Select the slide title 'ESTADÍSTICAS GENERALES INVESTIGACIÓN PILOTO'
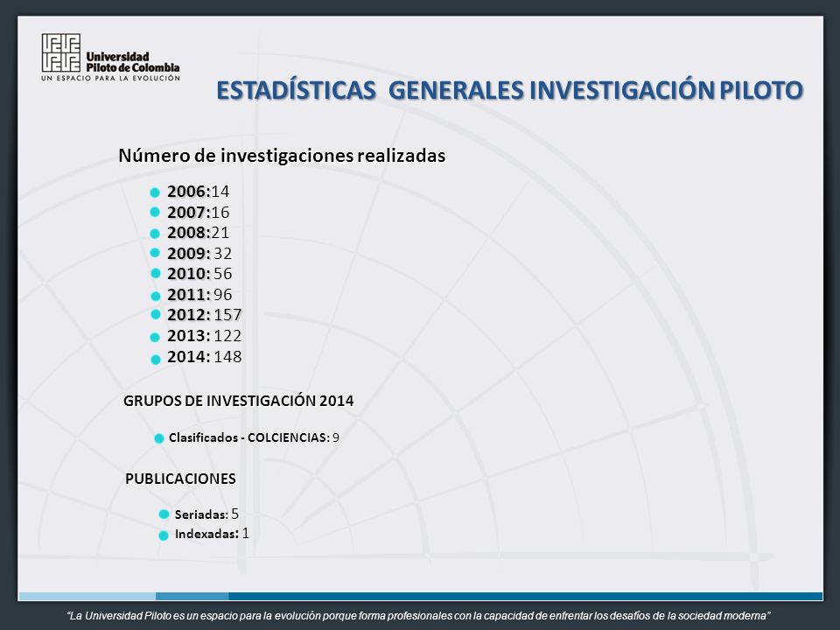The image size is (840, 630). click(509, 90)
